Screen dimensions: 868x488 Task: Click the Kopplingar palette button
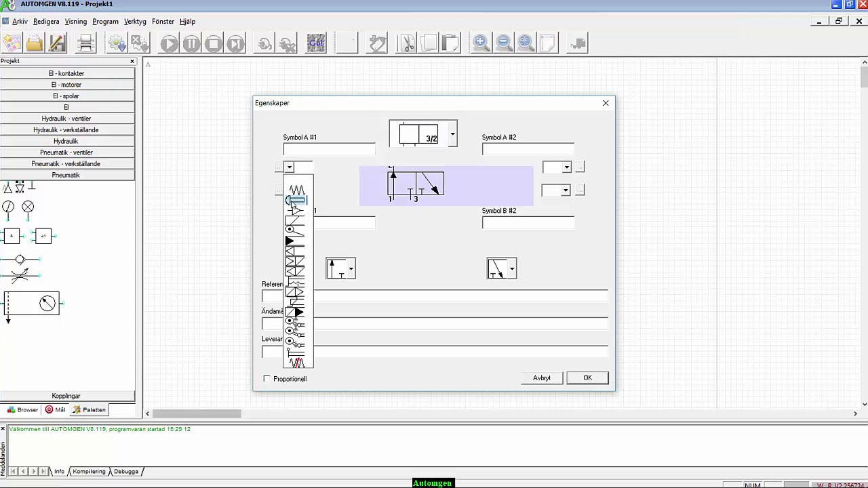coord(67,396)
